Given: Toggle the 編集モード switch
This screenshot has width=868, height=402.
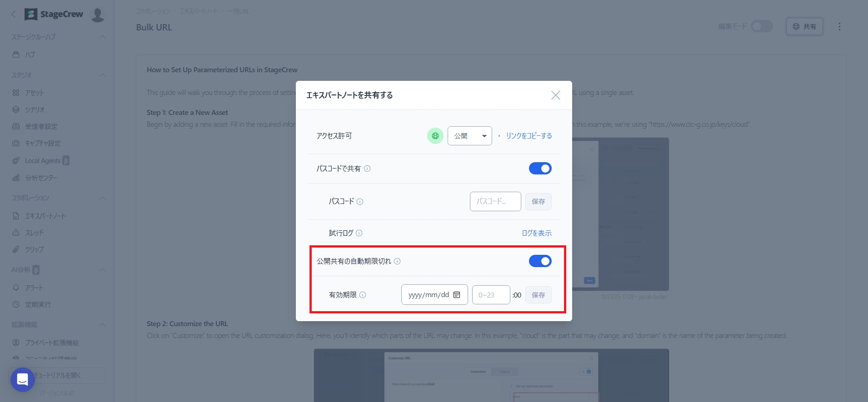Looking at the screenshot, I should pyautogui.click(x=761, y=26).
